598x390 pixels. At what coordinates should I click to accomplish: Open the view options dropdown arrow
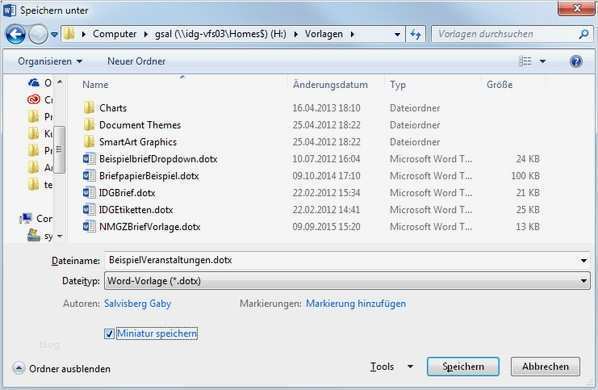pyautogui.click(x=542, y=61)
